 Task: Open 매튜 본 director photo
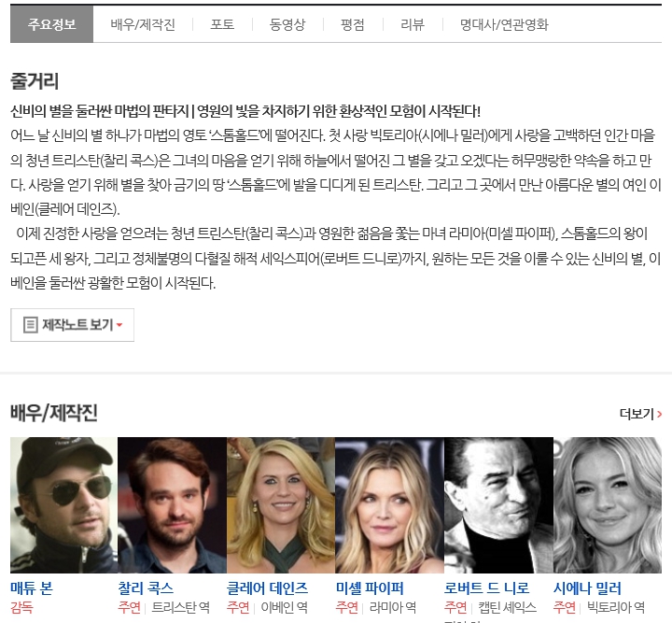coord(63,505)
